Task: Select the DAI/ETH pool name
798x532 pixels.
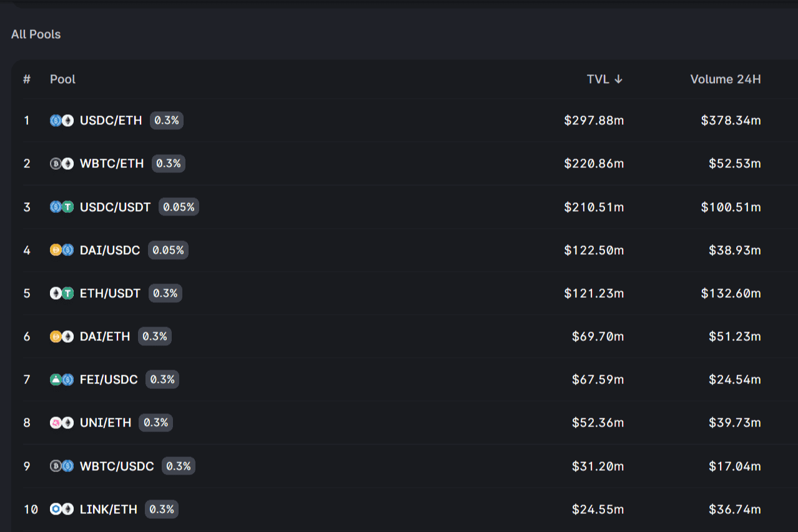Action: point(105,336)
